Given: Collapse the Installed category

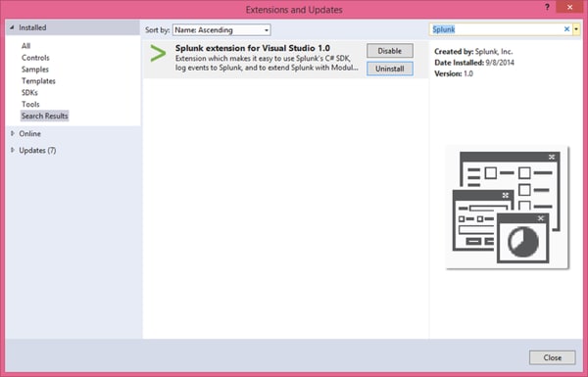Looking at the screenshot, I should (13, 27).
